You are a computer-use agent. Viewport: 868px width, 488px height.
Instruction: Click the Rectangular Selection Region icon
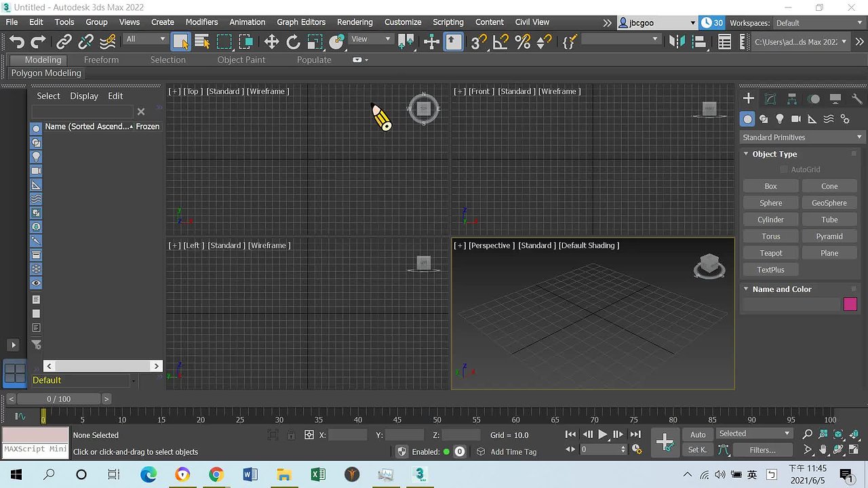click(x=224, y=42)
